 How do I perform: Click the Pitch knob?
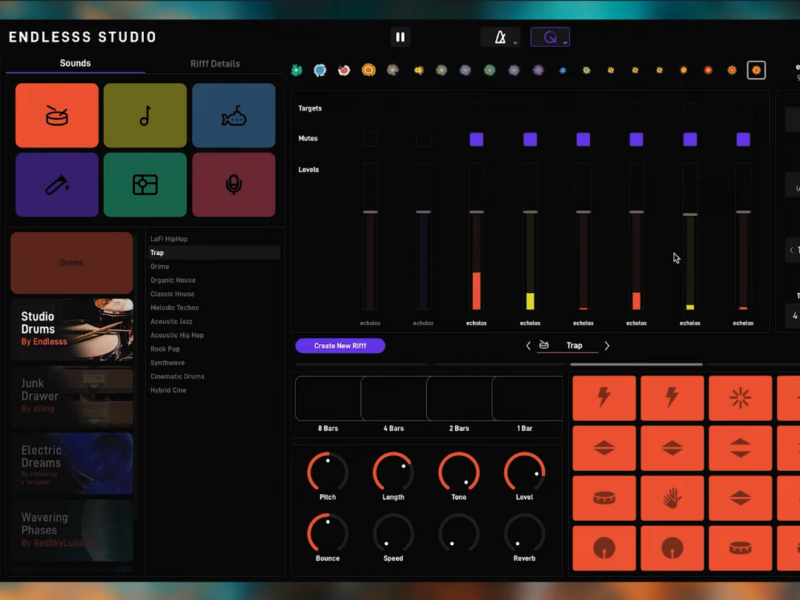click(x=327, y=472)
